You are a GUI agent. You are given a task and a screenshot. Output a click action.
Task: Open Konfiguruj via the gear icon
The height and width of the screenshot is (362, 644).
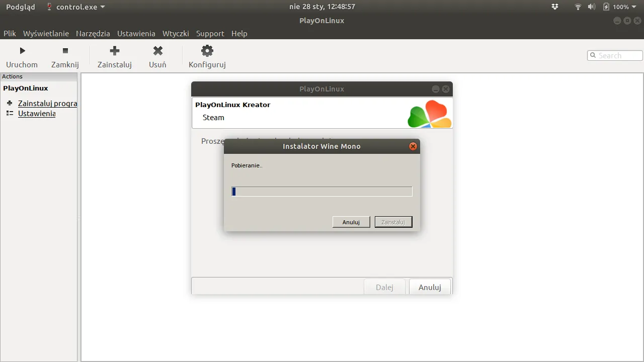207,50
